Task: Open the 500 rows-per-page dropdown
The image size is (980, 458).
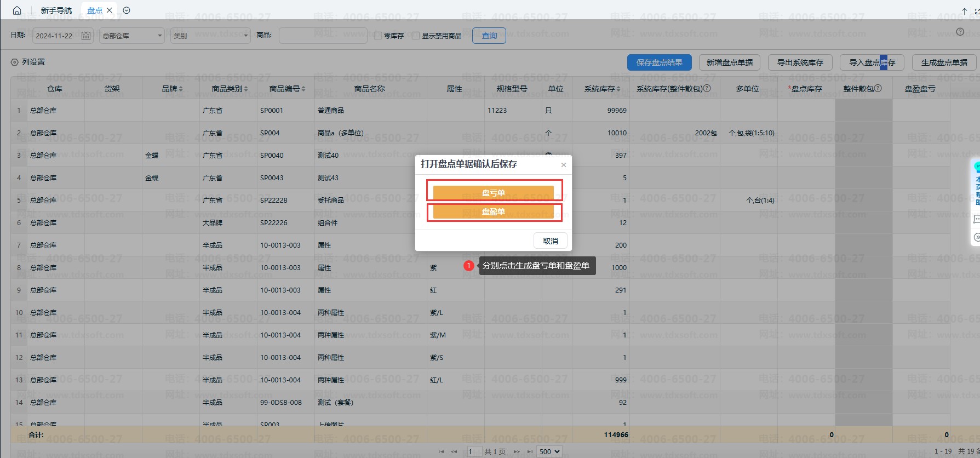Action: pos(549,452)
